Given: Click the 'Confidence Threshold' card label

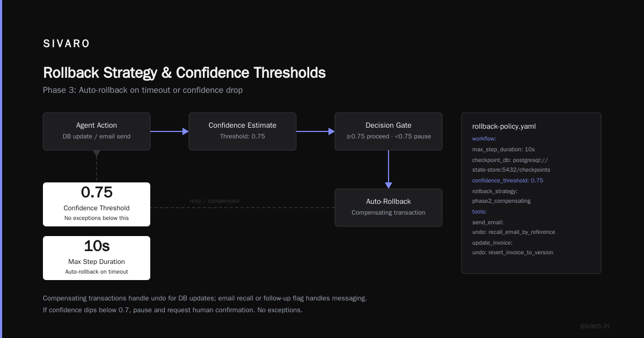Looking at the screenshot, I should [97, 208].
